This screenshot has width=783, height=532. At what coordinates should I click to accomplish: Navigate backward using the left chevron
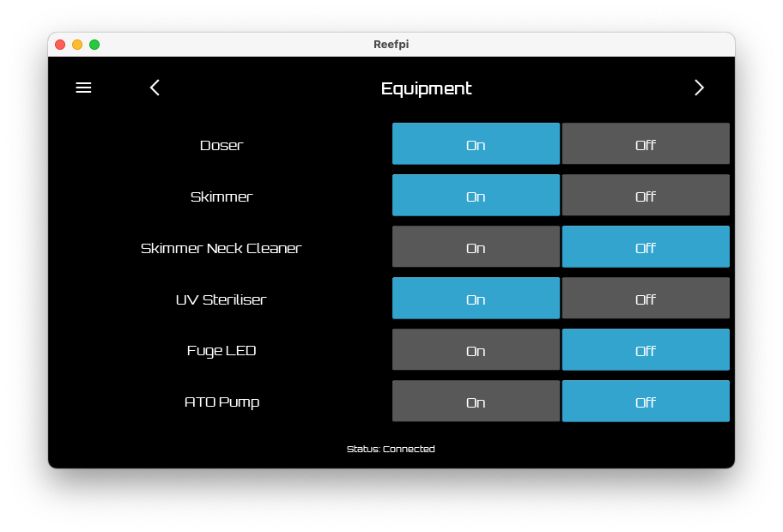pos(155,88)
